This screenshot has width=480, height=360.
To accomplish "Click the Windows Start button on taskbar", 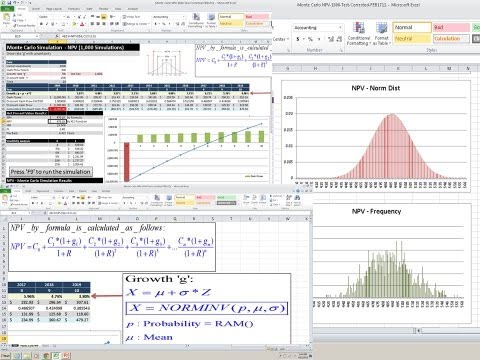I will click(6, 356).
